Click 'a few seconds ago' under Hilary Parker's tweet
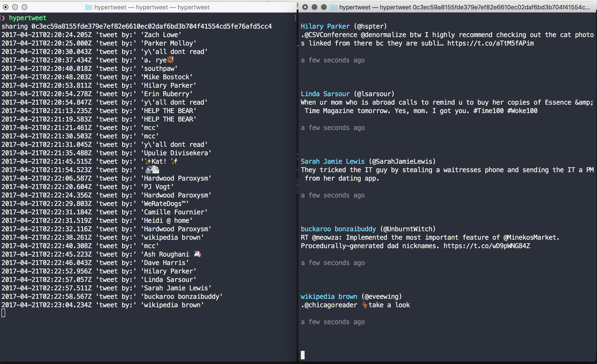Image resolution: width=597 pixels, height=364 pixels. coord(333,60)
